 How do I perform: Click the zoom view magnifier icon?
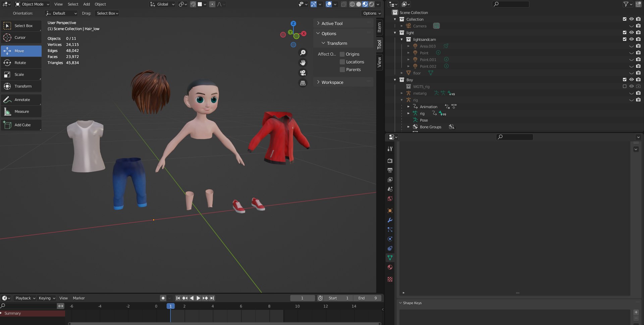coord(303,53)
